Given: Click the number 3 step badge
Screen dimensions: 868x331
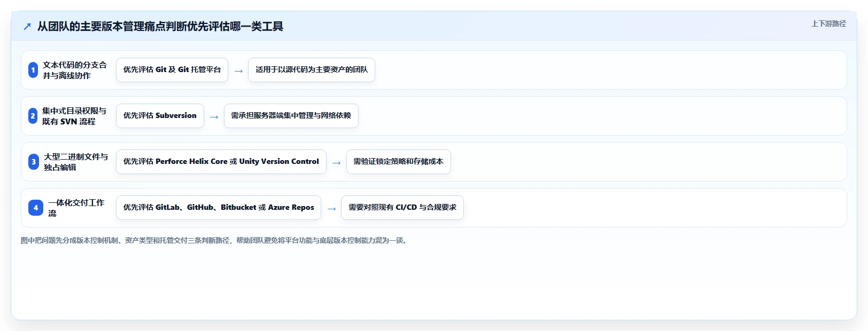Looking at the screenshot, I should (34, 162).
